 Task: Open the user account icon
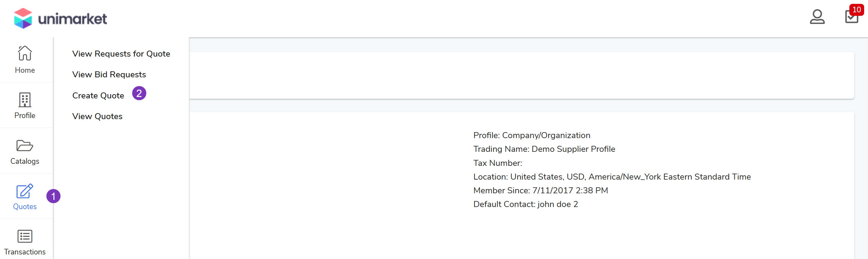tap(817, 17)
